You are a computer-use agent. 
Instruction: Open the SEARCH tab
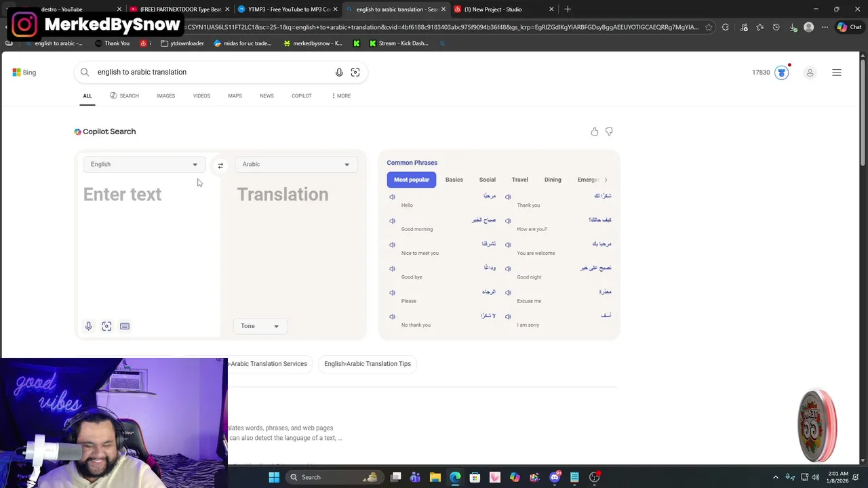pos(124,96)
